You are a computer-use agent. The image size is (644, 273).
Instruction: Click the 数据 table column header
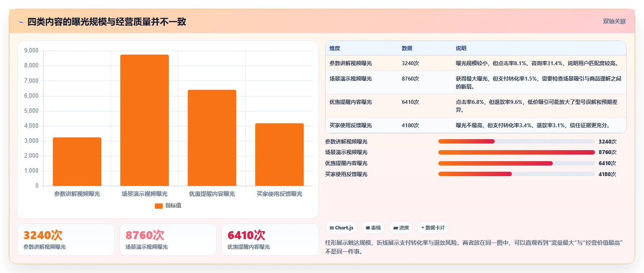(407, 48)
